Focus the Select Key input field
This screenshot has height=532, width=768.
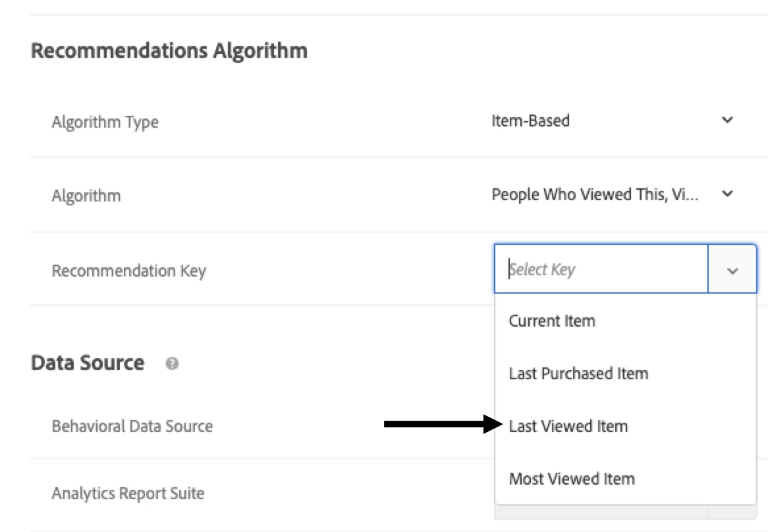click(x=601, y=269)
